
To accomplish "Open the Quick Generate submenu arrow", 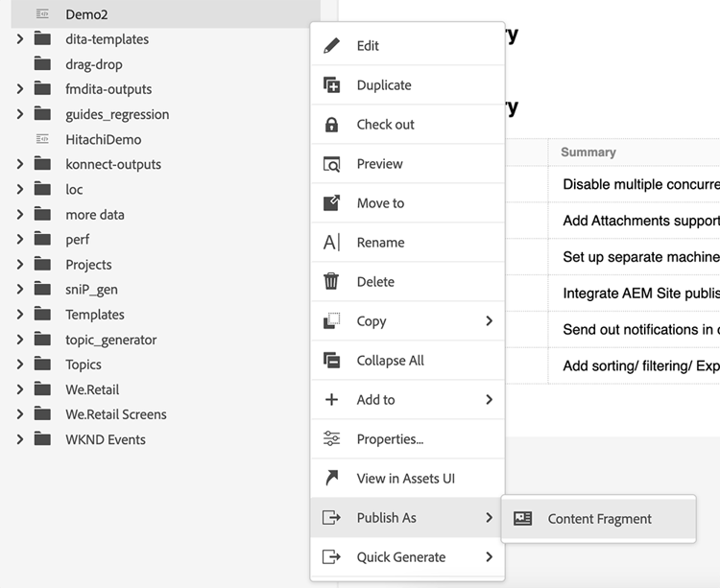I will pyautogui.click(x=489, y=557).
